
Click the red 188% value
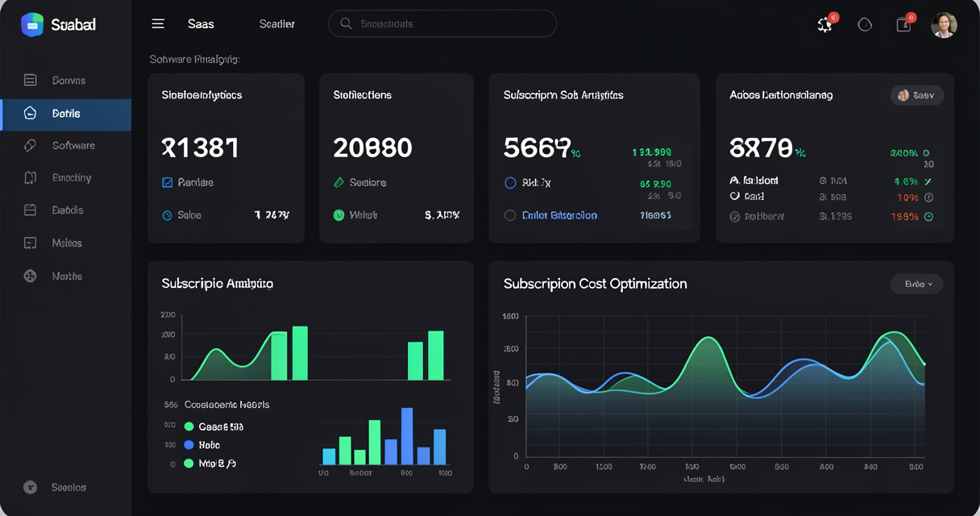pyautogui.click(x=906, y=216)
